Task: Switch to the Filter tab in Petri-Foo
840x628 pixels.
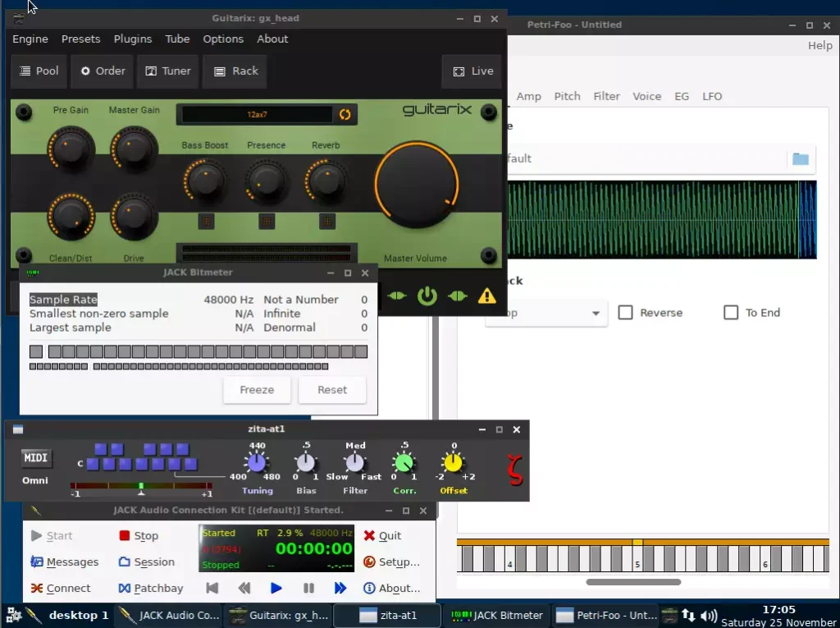Action: (x=606, y=97)
